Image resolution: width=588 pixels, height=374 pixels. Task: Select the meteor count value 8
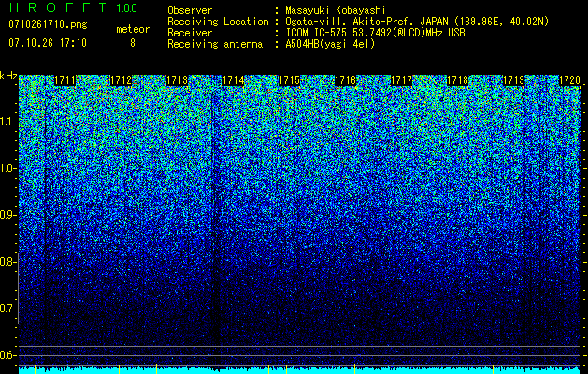coord(133,43)
